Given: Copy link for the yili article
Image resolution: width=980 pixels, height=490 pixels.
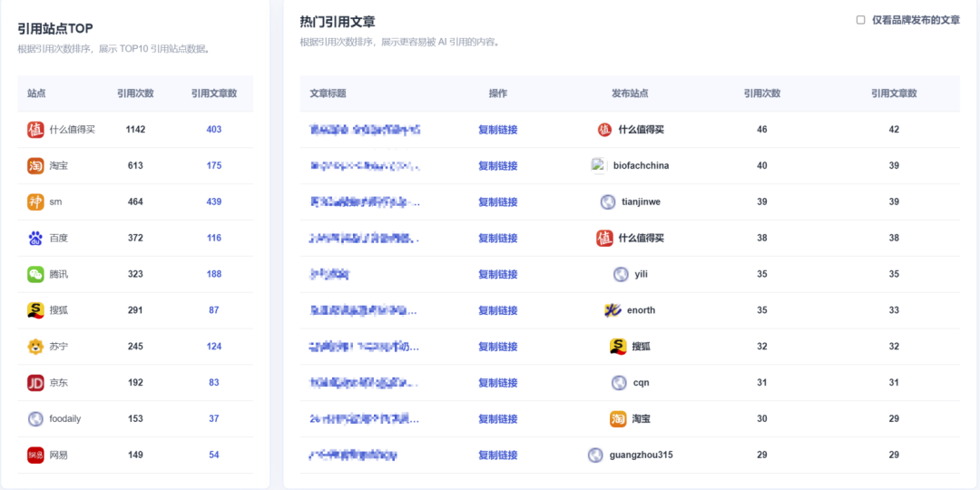Looking at the screenshot, I should point(497,274).
